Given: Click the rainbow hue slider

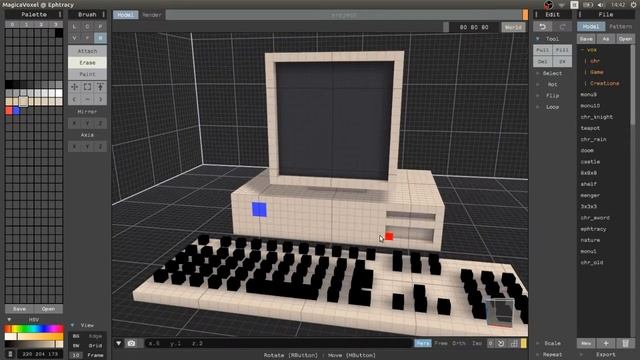Looking at the screenshot, I should [x=34, y=329].
